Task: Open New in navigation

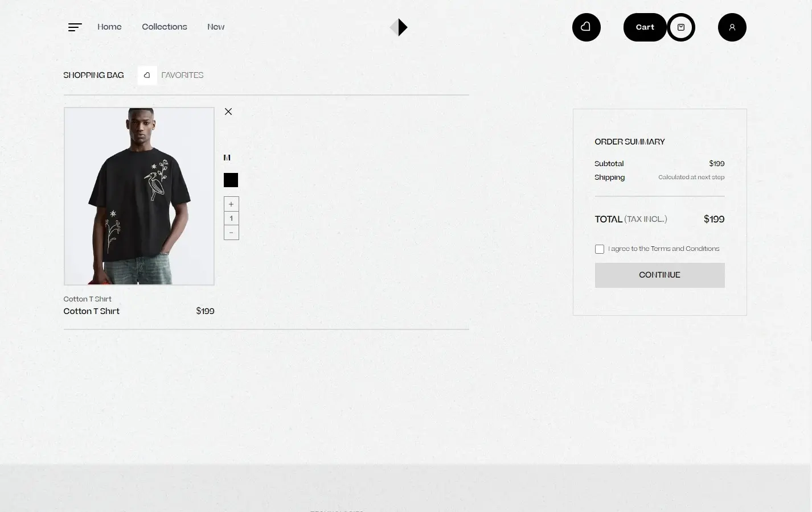Action: pos(216,27)
